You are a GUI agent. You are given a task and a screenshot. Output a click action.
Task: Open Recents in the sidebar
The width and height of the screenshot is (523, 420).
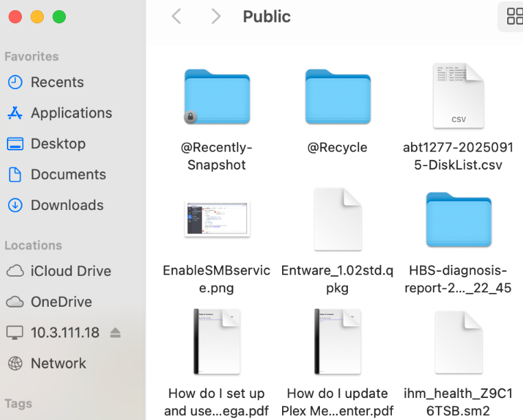point(57,82)
